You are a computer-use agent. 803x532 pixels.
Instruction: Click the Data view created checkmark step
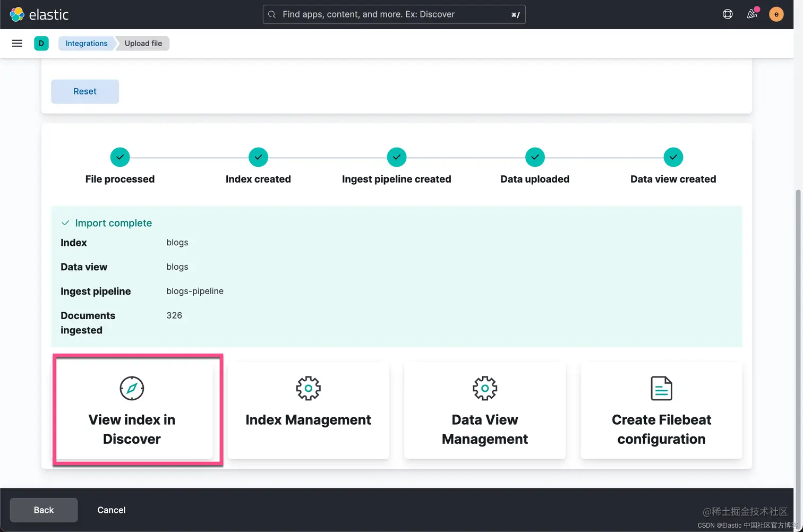(x=673, y=157)
